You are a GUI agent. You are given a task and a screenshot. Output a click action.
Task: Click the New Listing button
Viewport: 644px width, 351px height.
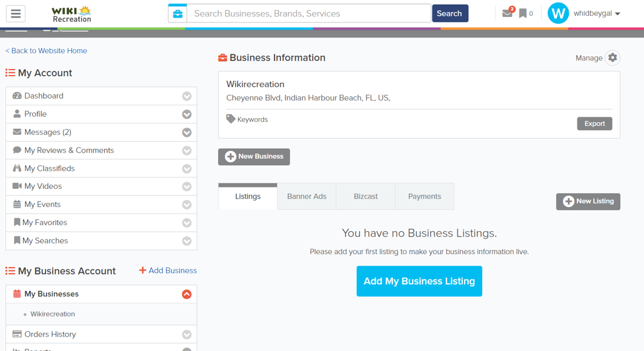click(x=588, y=202)
